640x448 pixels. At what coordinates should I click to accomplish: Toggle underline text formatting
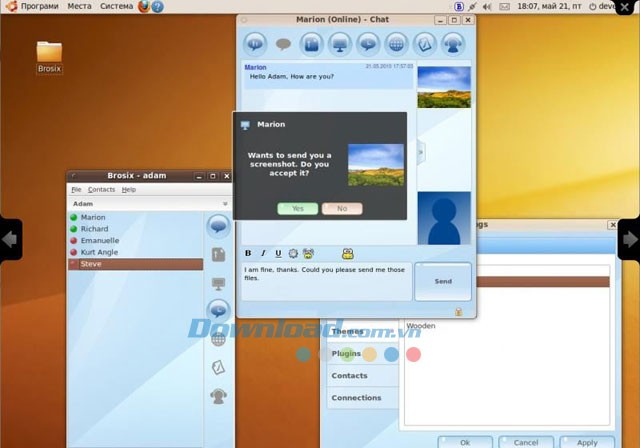pyautogui.click(x=278, y=253)
